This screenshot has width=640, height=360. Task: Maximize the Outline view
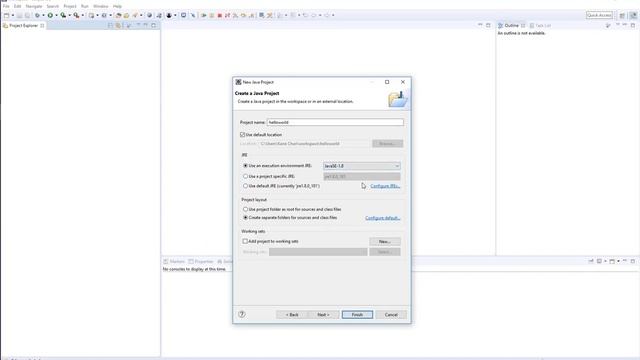pyautogui.click(x=633, y=25)
